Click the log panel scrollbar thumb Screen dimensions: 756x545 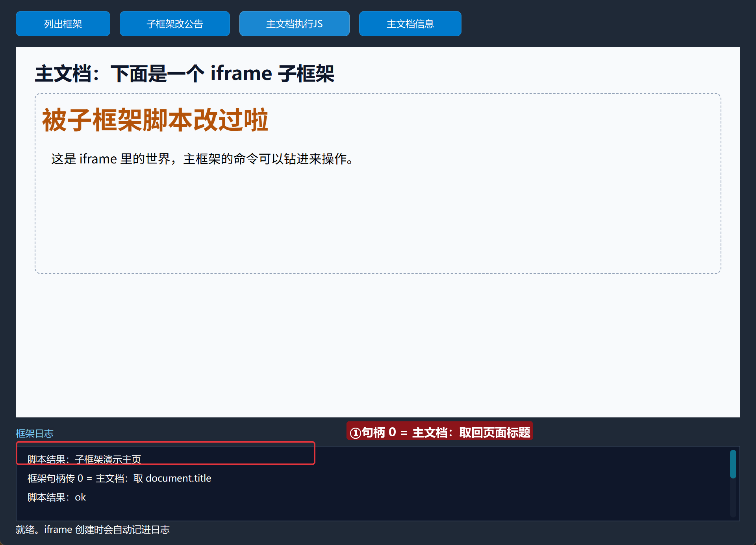pos(733,464)
